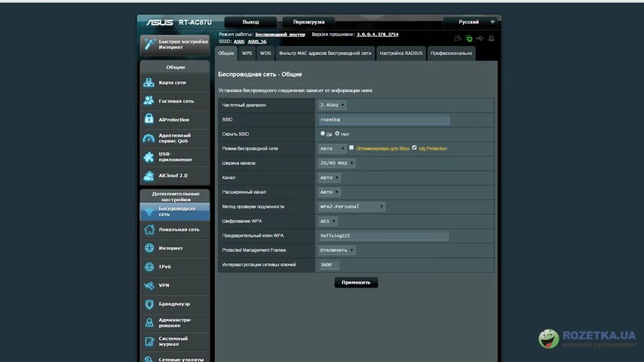Open Protected Management Frames dropdown
The image size is (644, 362).
coord(337,250)
